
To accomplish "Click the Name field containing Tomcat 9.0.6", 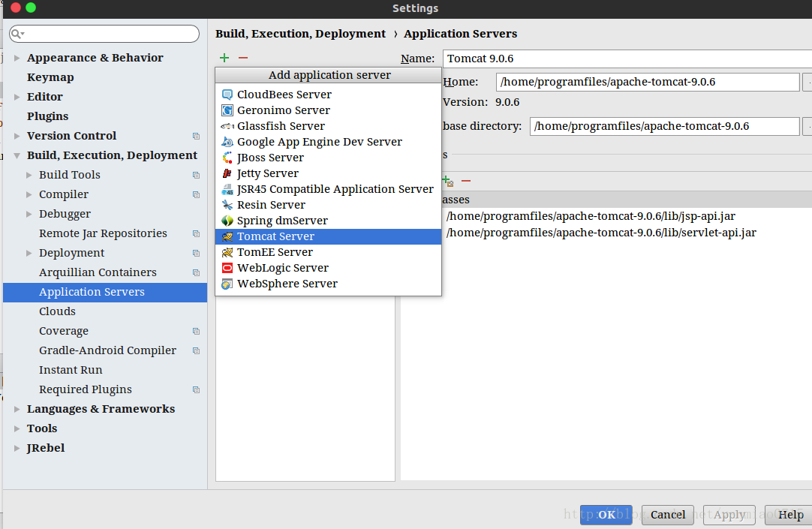I will pyautogui.click(x=627, y=59).
